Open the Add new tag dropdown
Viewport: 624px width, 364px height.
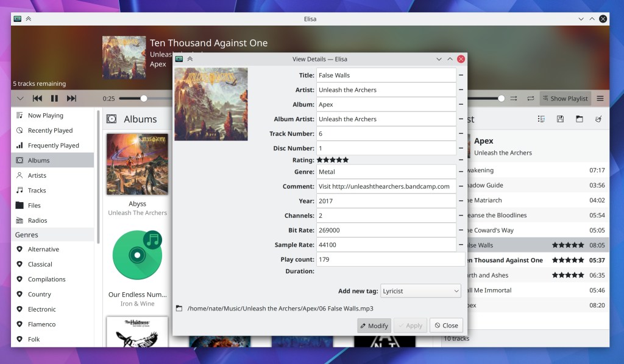(420, 291)
